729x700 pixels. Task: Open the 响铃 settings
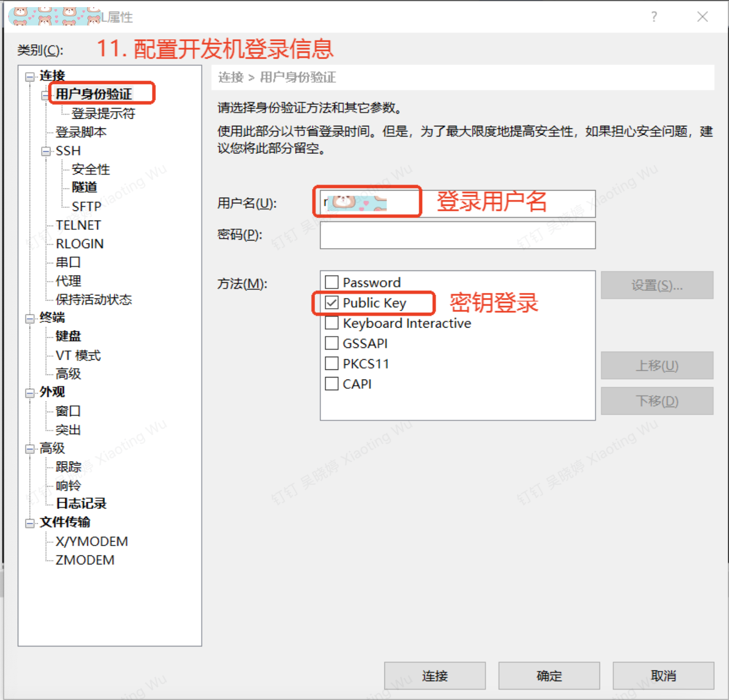pyautogui.click(x=68, y=486)
